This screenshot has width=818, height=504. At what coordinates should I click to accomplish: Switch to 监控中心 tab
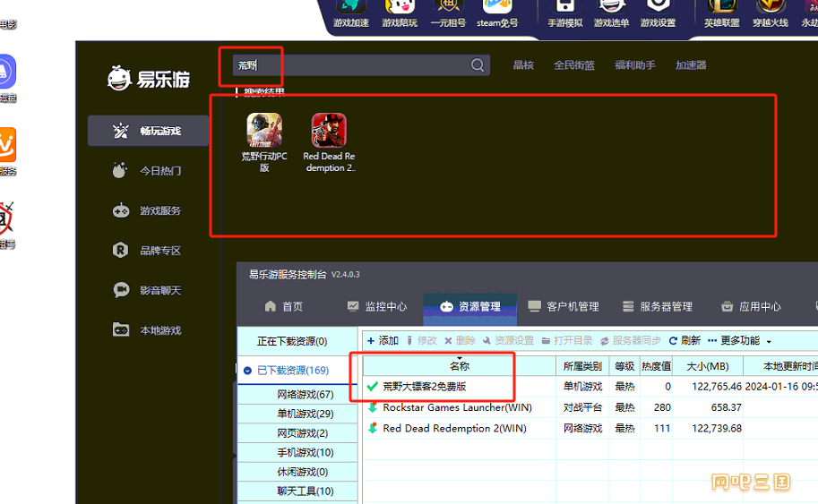coord(376,306)
